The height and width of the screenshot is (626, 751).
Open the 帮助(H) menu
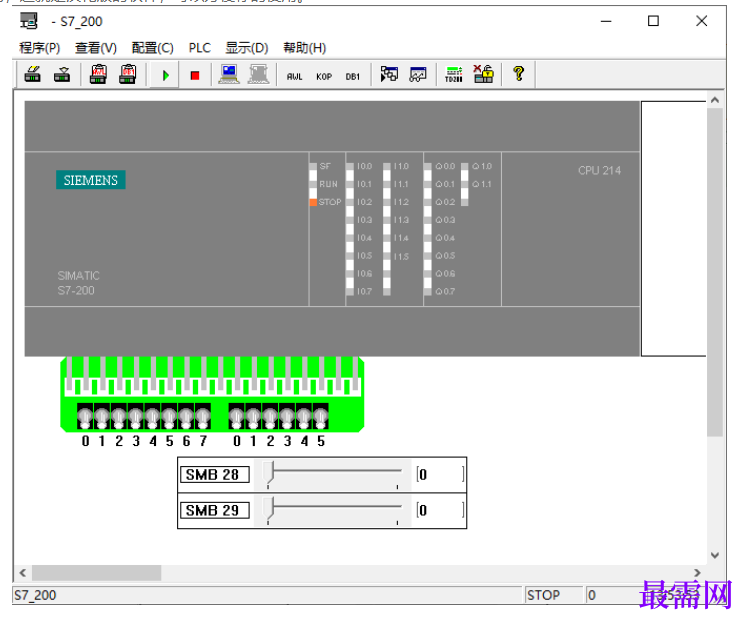pyautogui.click(x=305, y=48)
